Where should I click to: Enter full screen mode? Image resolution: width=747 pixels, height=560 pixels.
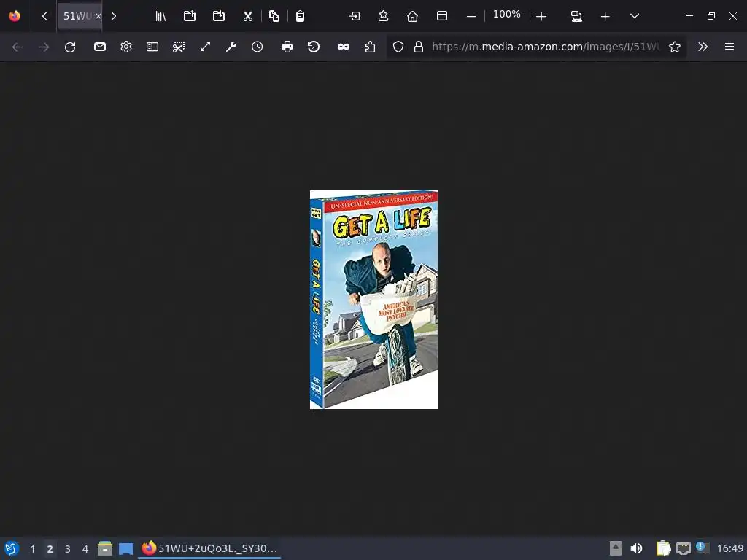point(205,47)
